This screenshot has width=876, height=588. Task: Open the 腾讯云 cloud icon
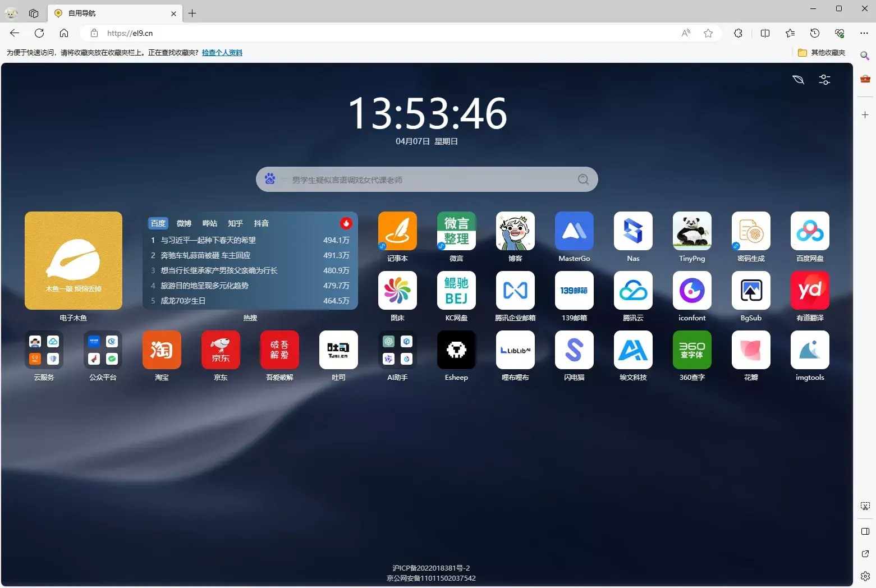click(633, 290)
